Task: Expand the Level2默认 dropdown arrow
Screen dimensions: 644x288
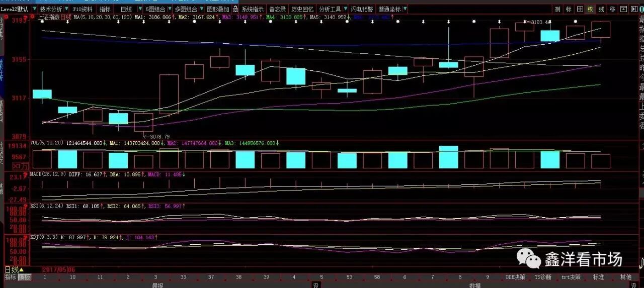Action: tap(34, 9)
